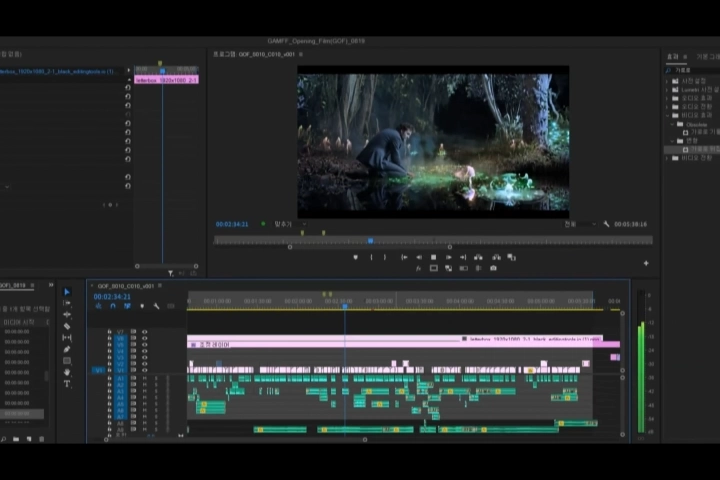
Task: Open the Effects panel menu
Action: coord(685,56)
